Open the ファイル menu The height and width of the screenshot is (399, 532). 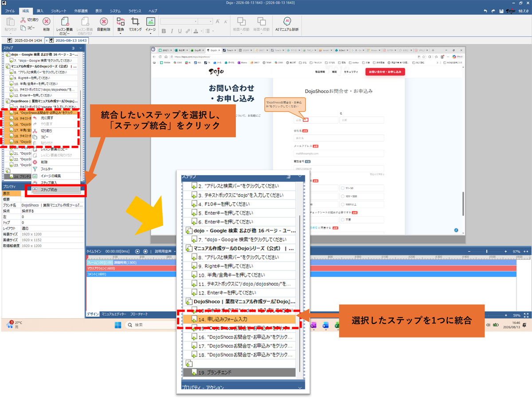[10, 10]
